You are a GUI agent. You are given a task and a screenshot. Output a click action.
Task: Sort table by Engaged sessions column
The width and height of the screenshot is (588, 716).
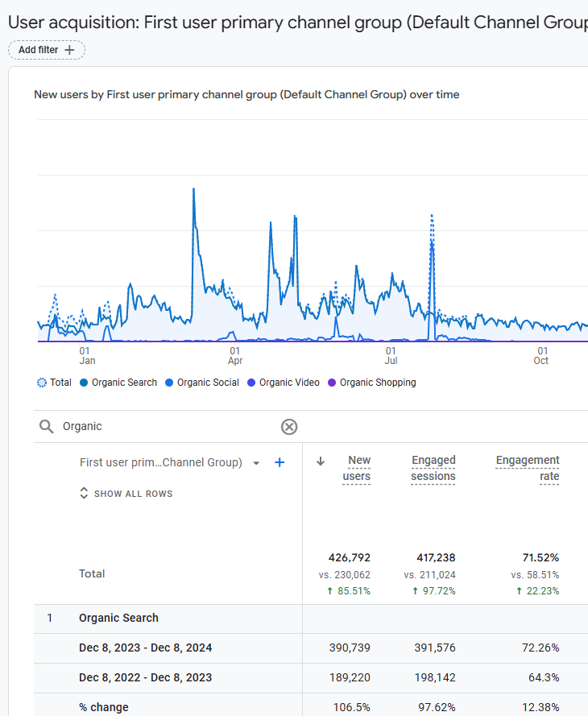(433, 468)
